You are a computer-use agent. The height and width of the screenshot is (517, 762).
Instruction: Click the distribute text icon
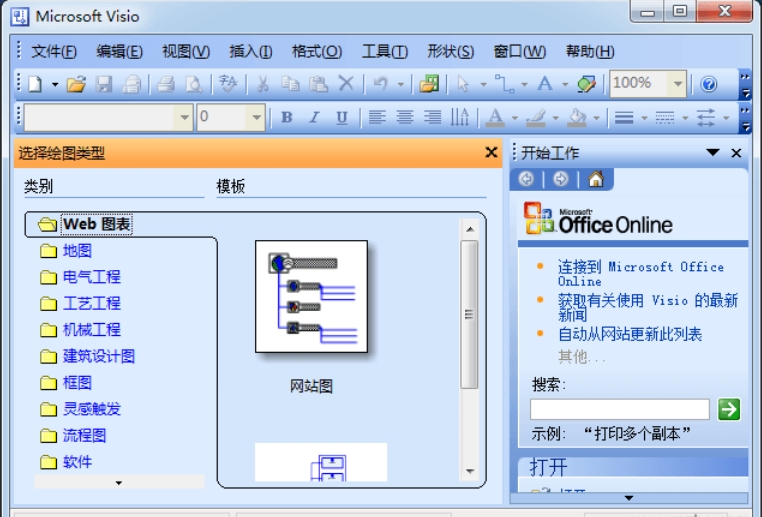click(460, 117)
